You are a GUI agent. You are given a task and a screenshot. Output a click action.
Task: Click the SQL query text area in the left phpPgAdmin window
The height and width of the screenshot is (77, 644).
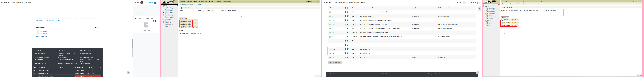click(x=210, y=13)
